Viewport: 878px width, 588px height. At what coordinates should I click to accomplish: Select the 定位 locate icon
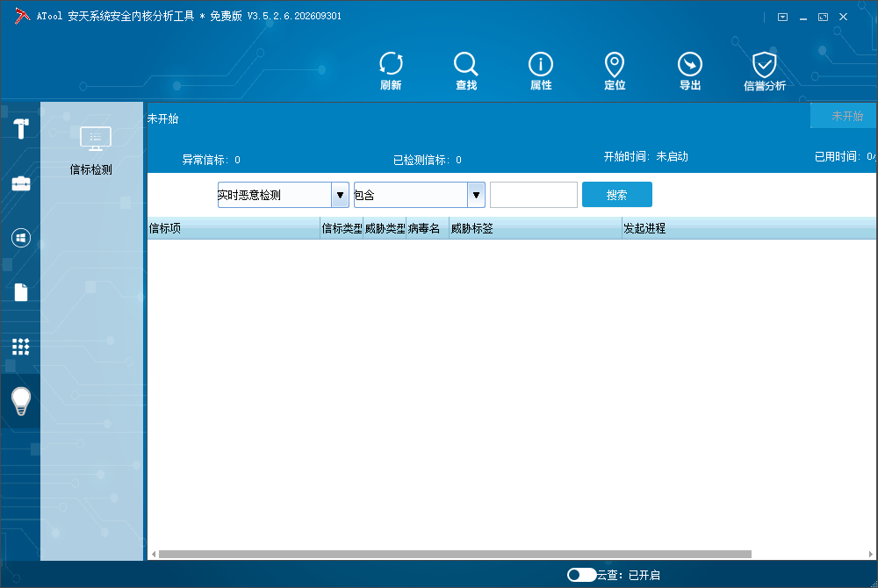click(615, 70)
